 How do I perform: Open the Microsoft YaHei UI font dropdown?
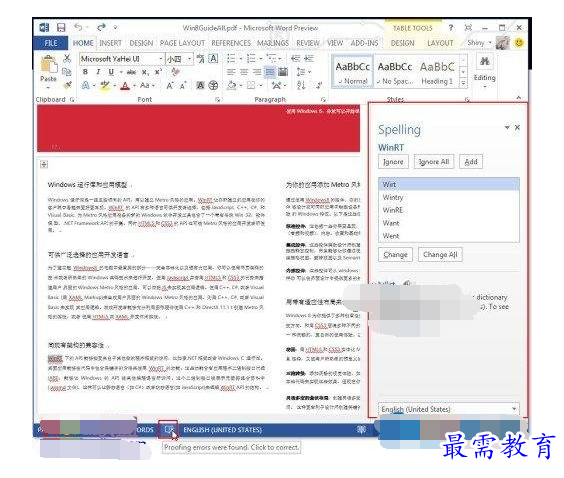coord(160,59)
